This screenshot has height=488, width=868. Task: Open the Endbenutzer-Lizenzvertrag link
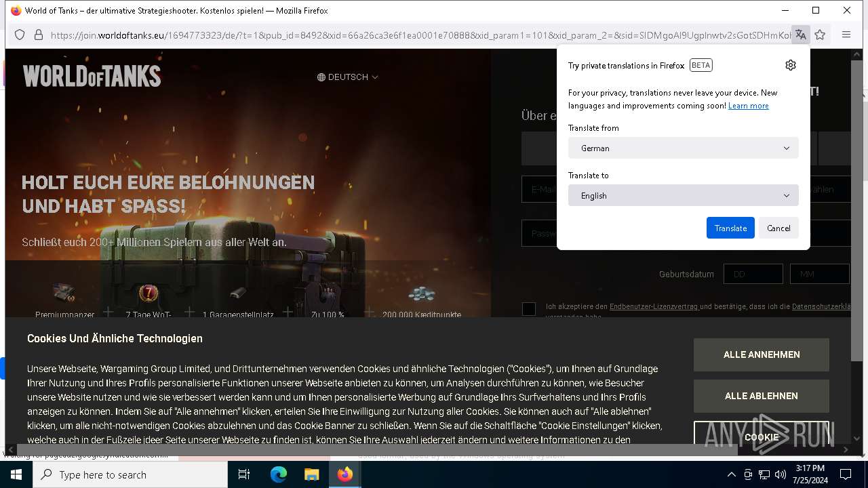654,306
